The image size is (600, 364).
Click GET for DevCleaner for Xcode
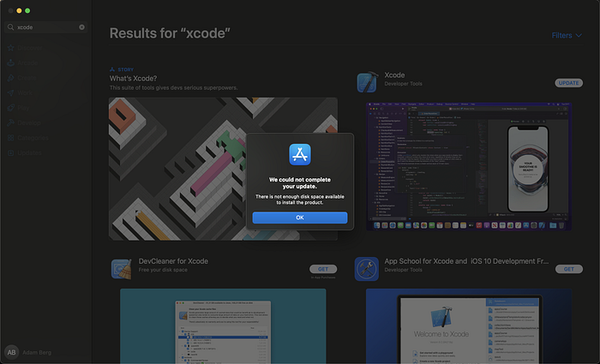pos(323,269)
